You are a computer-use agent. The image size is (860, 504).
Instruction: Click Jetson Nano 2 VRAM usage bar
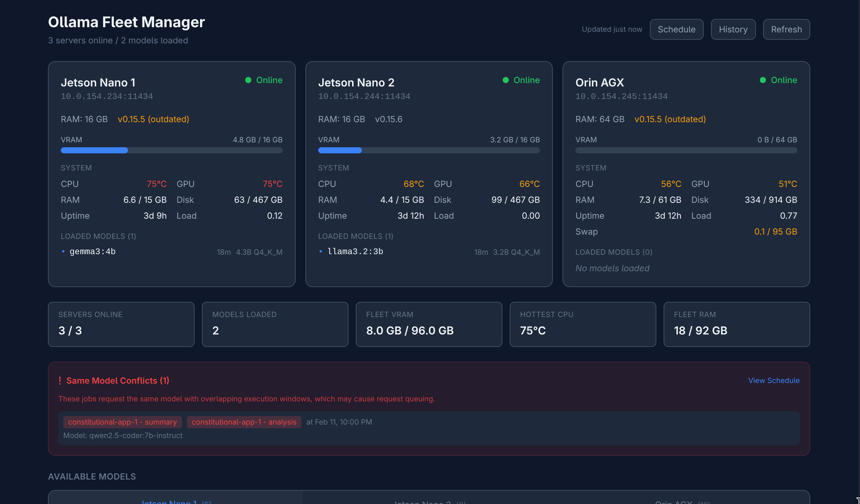point(429,151)
